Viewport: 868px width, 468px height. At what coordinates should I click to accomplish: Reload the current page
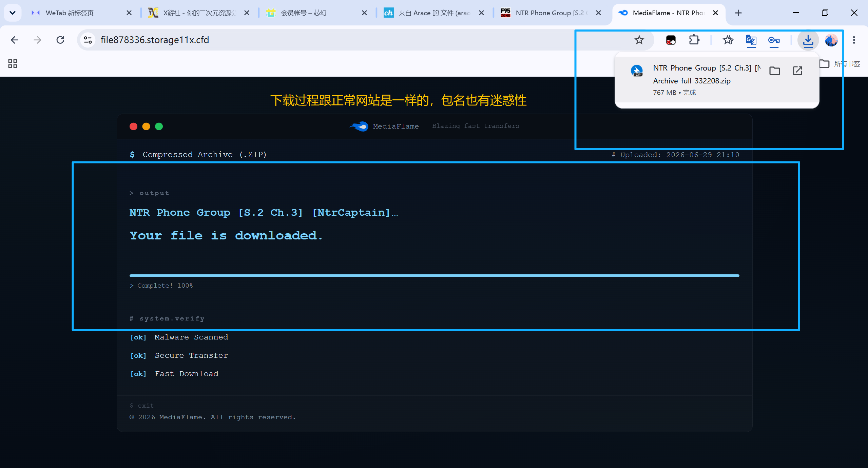(60, 40)
